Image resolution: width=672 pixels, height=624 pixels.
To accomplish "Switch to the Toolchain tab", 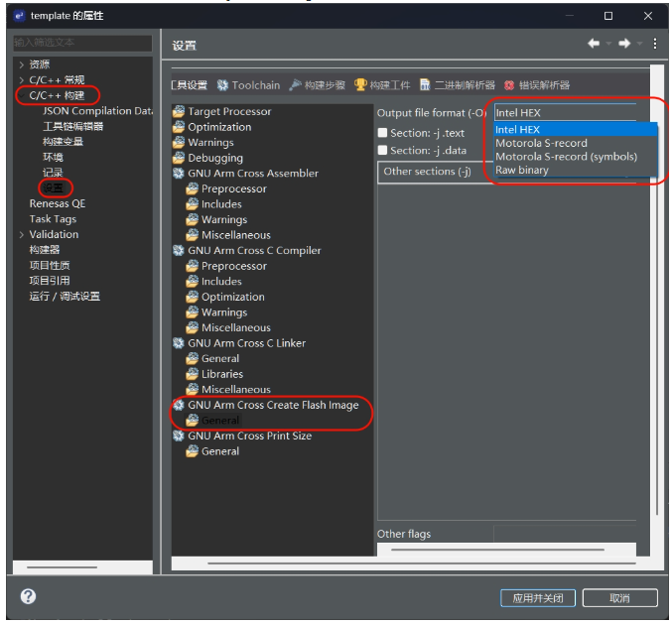I will [248, 85].
